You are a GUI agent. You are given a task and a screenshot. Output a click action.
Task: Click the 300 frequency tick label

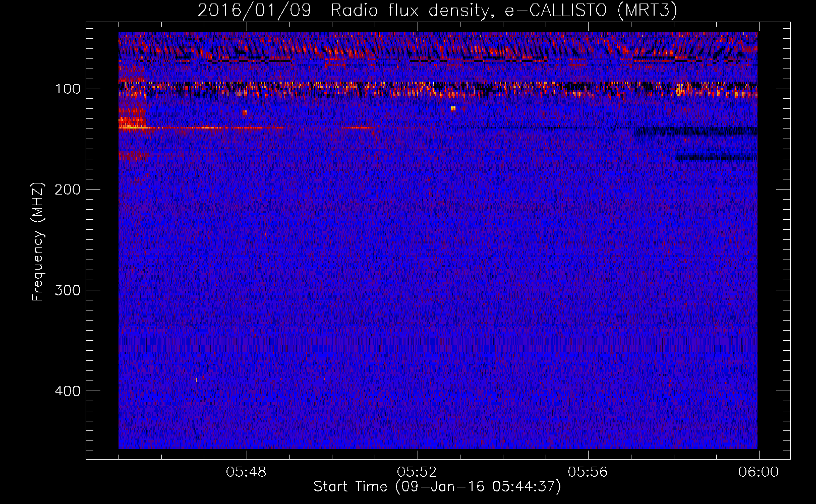point(68,290)
